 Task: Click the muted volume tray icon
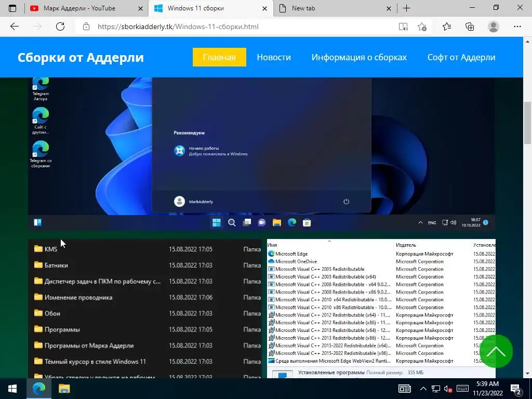(448, 389)
